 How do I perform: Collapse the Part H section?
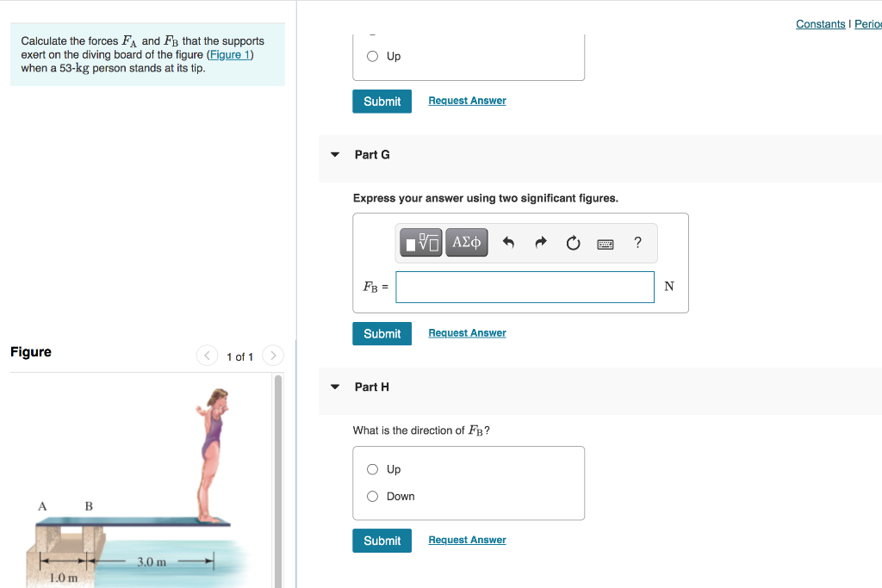pos(334,387)
